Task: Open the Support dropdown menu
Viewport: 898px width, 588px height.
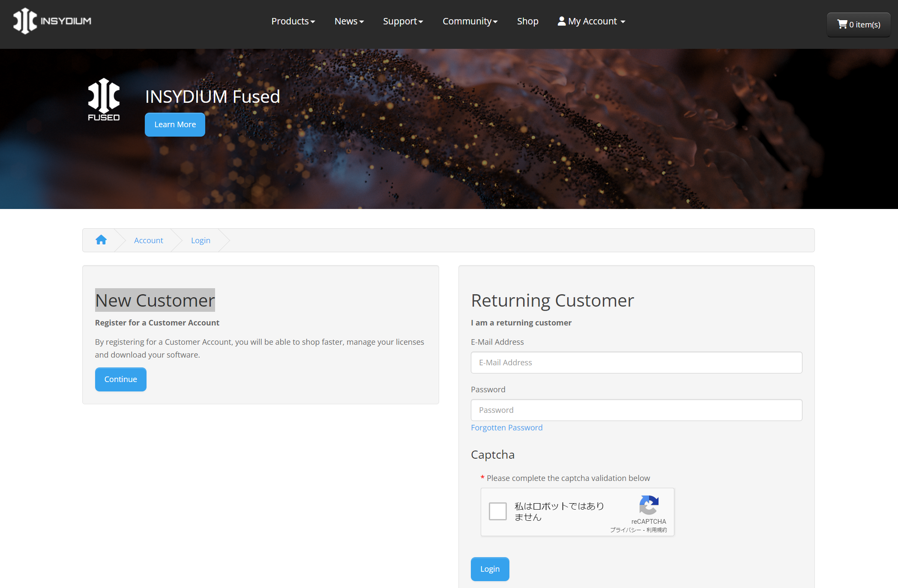Action: 403,21
